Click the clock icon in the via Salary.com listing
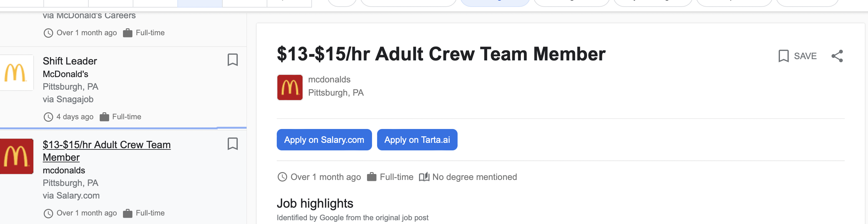 pyautogui.click(x=48, y=213)
